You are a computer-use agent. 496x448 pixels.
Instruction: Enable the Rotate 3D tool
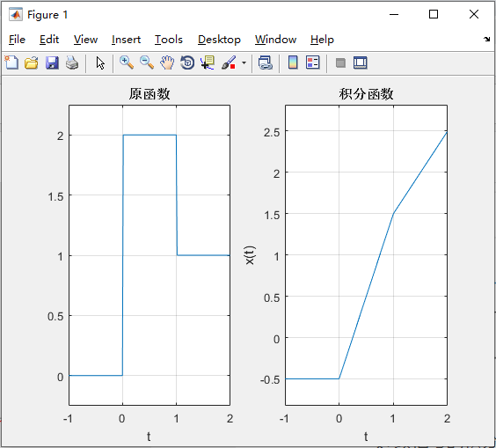click(x=187, y=62)
